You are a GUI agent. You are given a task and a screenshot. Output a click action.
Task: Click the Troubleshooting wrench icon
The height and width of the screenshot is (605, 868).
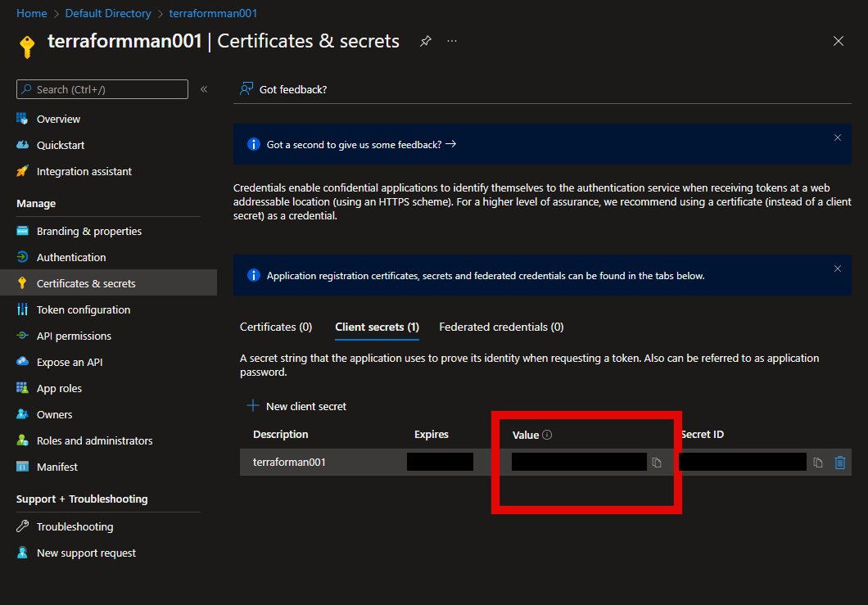pos(22,526)
